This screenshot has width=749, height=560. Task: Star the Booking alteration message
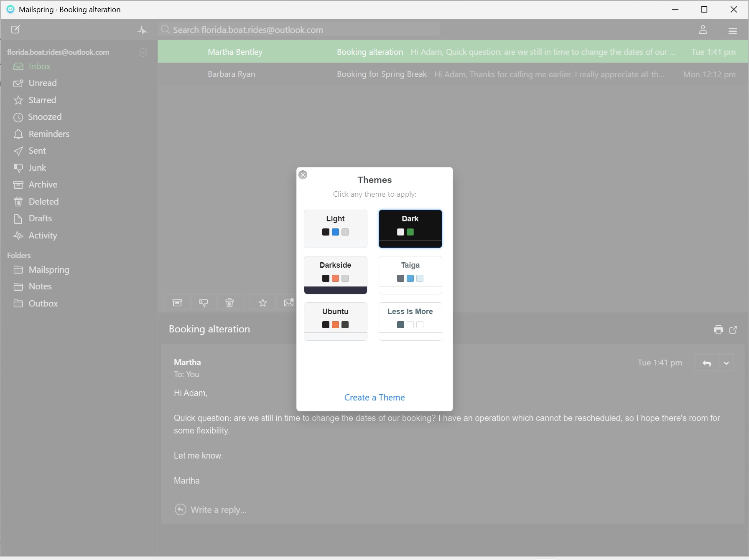tap(262, 302)
